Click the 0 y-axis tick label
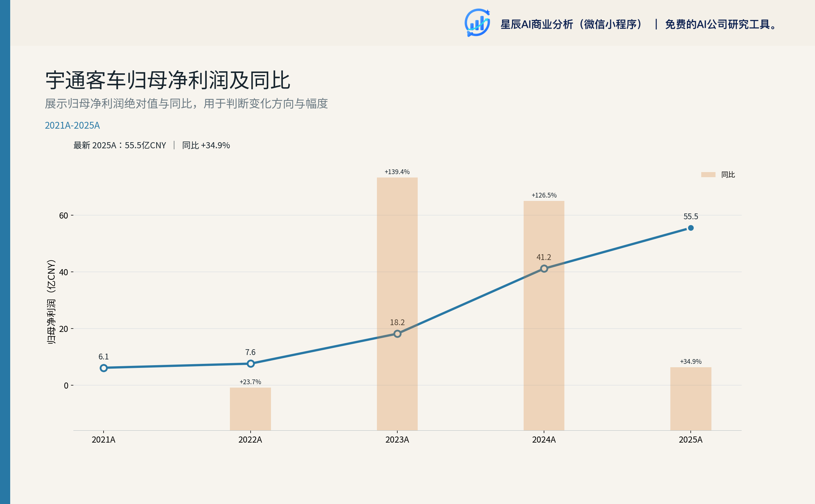The width and height of the screenshot is (815, 504). pyautogui.click(x=66, y=386)
